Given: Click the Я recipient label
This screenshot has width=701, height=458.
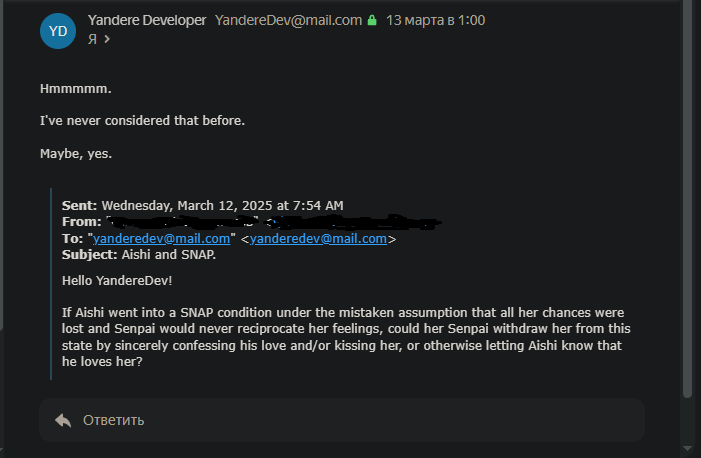Looking at the screenshot, I should point(93,40).
